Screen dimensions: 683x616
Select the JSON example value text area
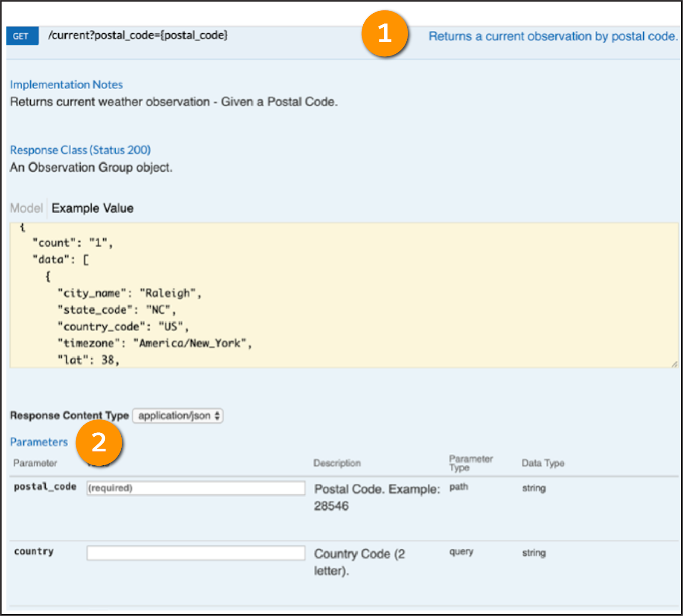click(341, 295)
